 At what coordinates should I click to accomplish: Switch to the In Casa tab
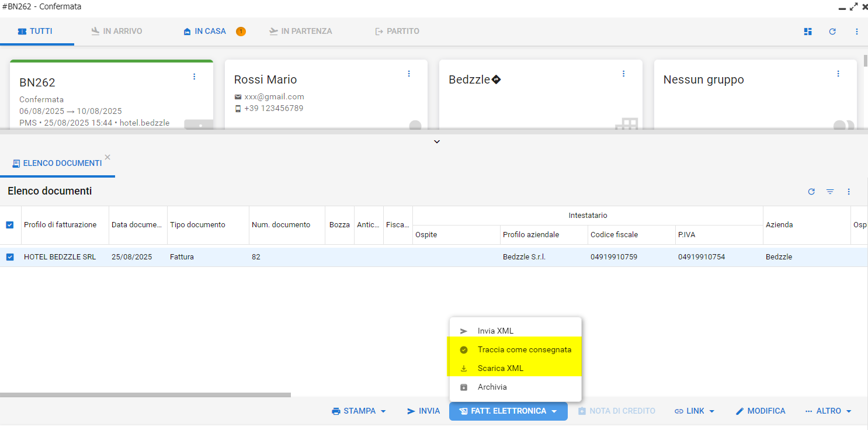click(210, 32)
